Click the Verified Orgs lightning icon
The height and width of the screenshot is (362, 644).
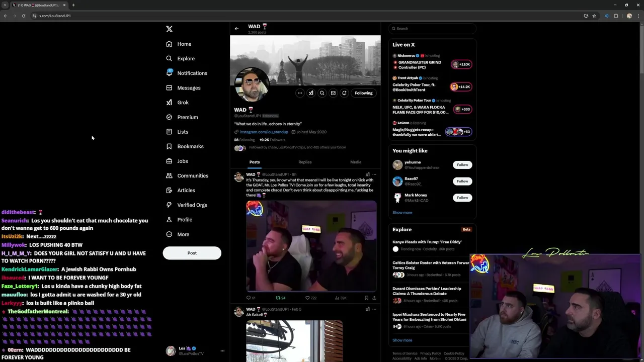[169, 205]
